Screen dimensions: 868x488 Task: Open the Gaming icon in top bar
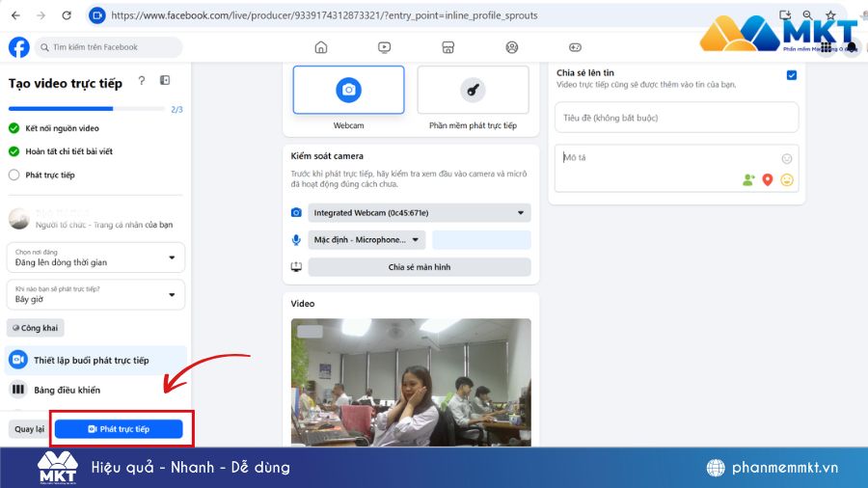click(575, 47)
